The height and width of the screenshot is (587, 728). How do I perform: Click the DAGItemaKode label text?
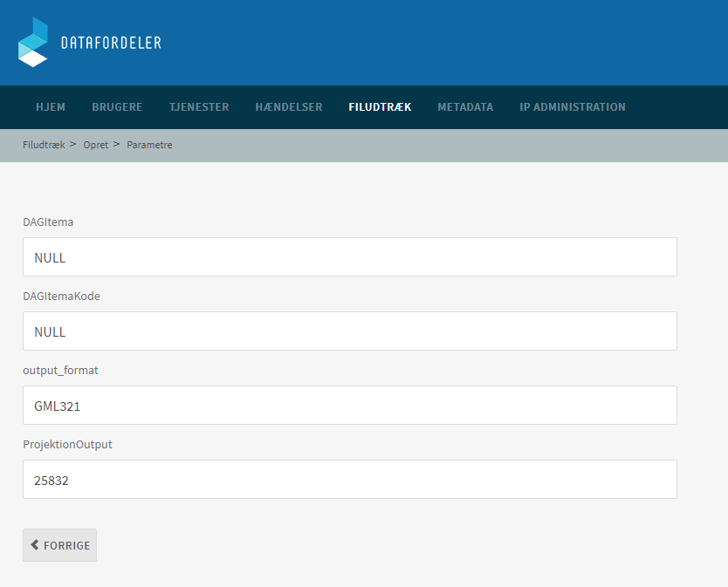tap(61, 297)
